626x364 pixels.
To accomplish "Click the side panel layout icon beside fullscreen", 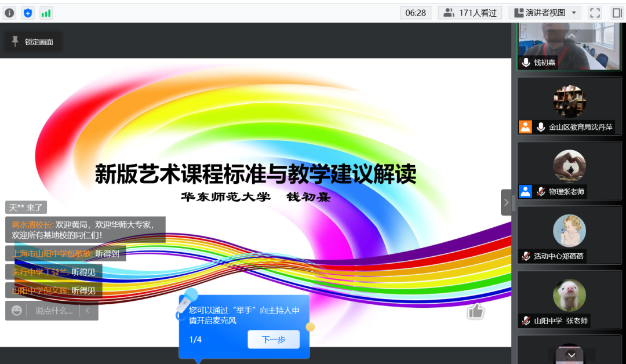I will tap(616, 12).
